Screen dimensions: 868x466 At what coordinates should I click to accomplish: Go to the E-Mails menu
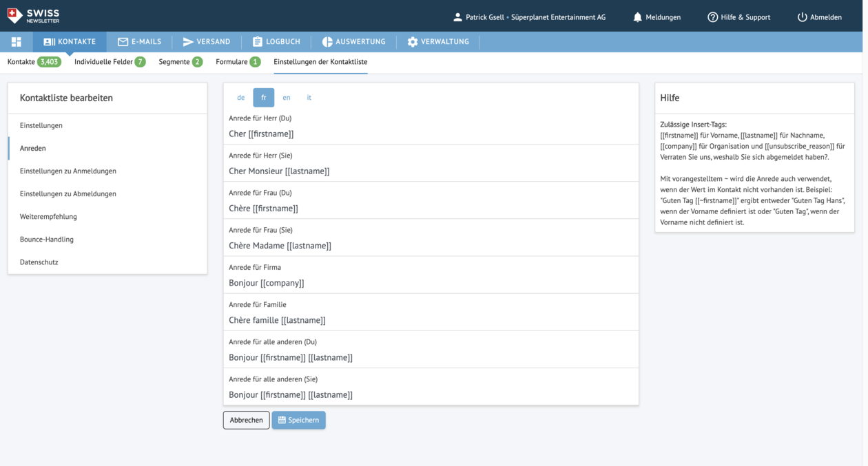139,42
